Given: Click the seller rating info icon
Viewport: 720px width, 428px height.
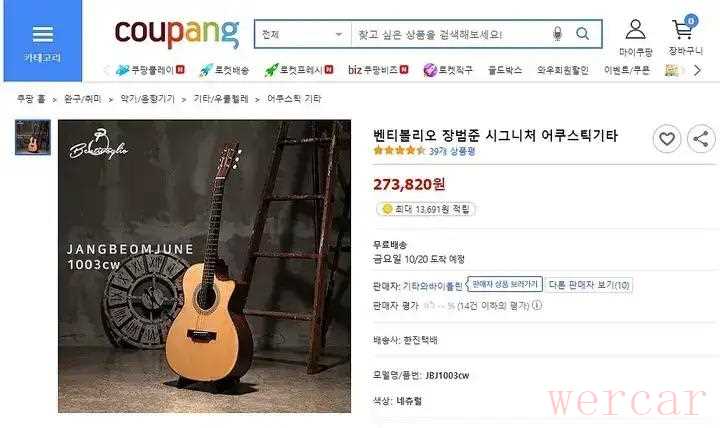Looking at the screenshot, I should [x=537, y=305].
